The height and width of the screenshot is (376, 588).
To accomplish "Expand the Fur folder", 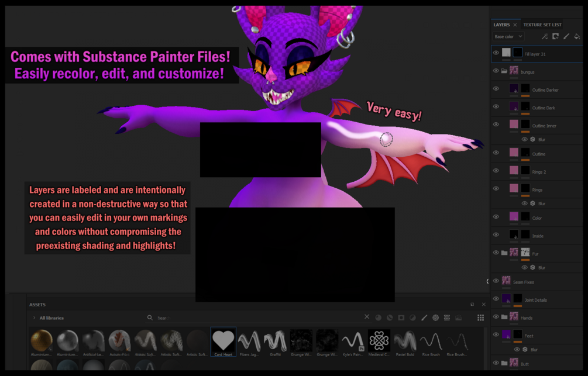I will tap(504, 253).
